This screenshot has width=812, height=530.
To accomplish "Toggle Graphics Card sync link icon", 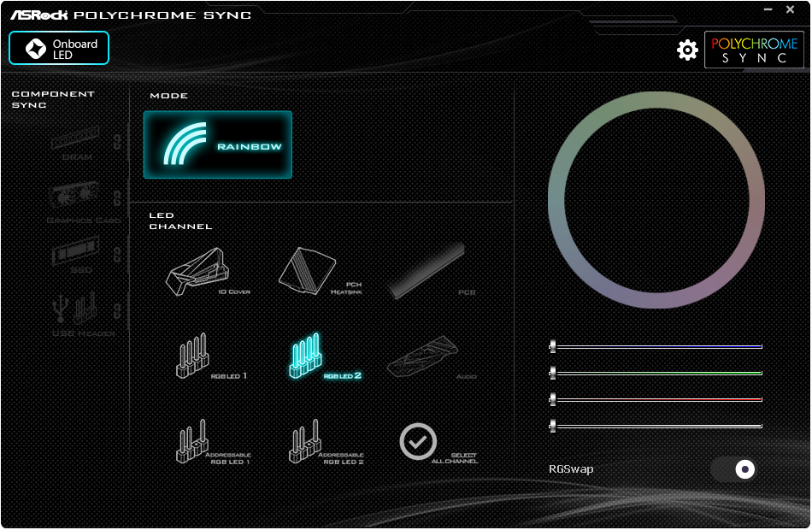I will coord(118,198).
